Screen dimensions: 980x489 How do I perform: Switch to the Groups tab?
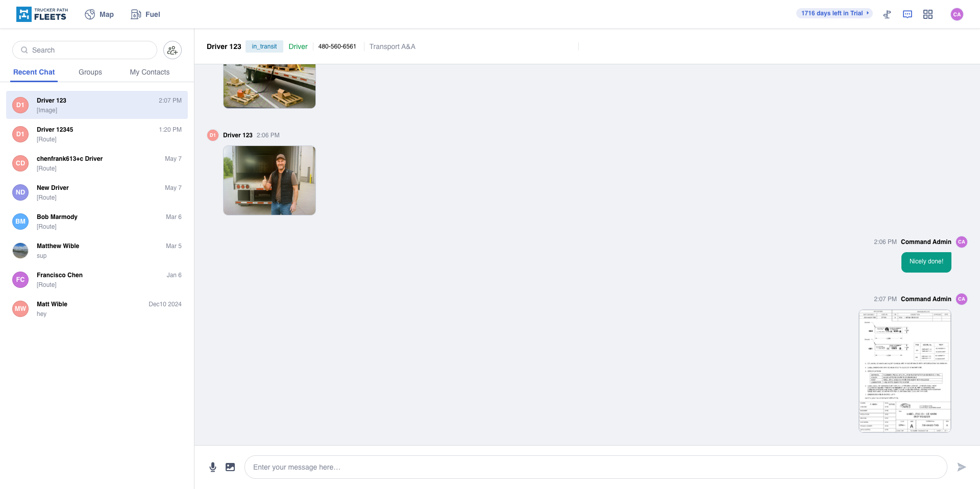tap(90, 72)
